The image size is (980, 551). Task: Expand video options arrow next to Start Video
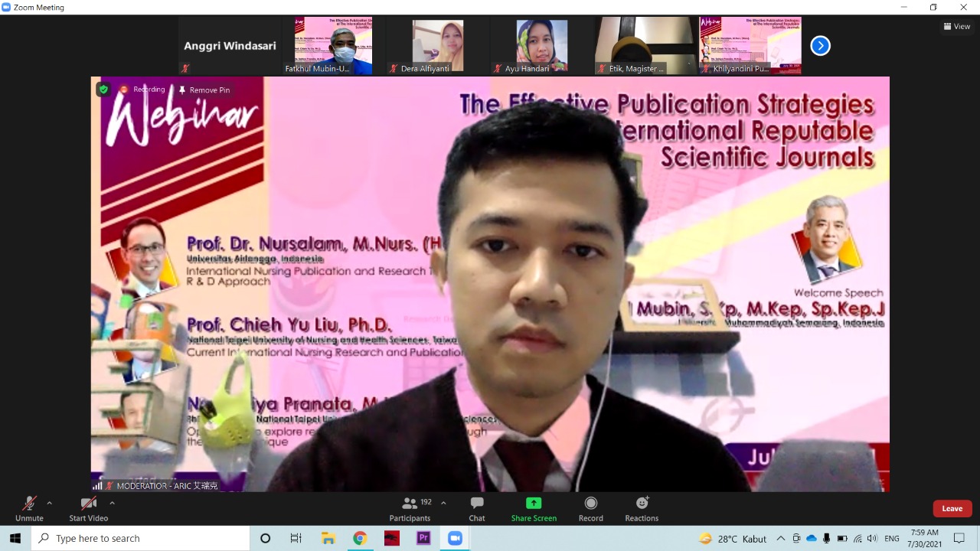[x=112, y=503]
